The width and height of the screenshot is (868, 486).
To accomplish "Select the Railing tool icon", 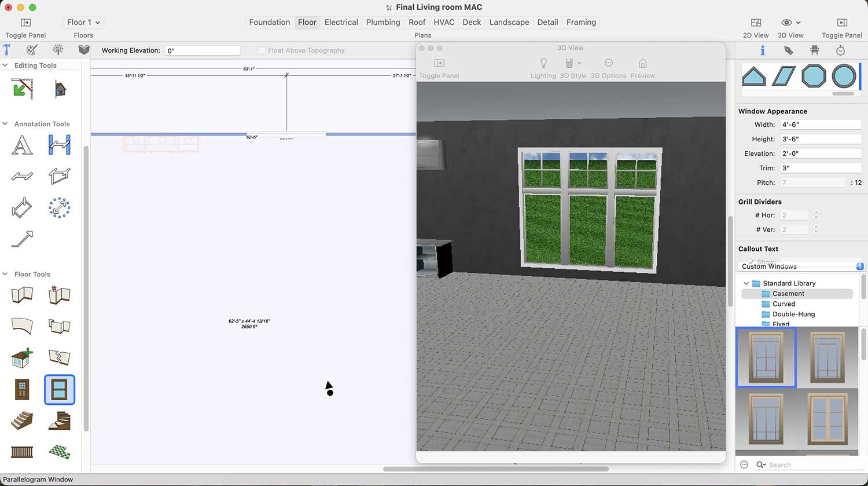I will (22, 452).
